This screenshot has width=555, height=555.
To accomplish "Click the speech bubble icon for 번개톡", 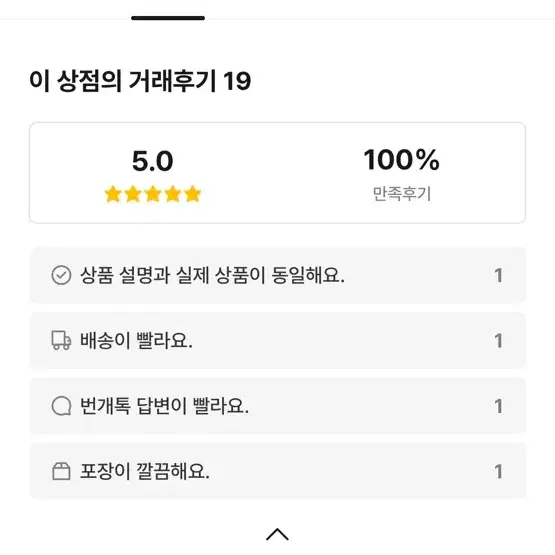I will click(x=61, y=406).
